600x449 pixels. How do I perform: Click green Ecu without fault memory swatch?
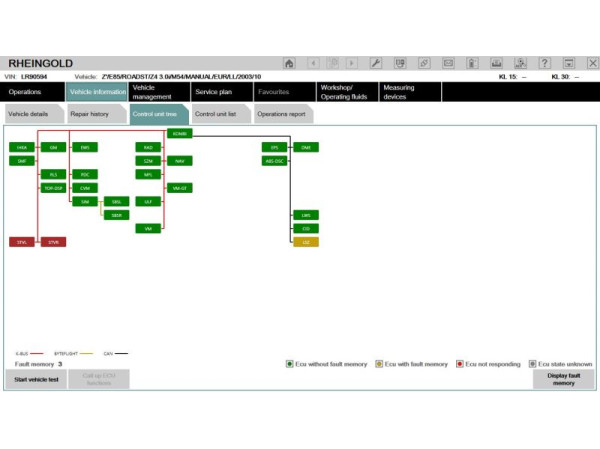click(x=289, y=364)
